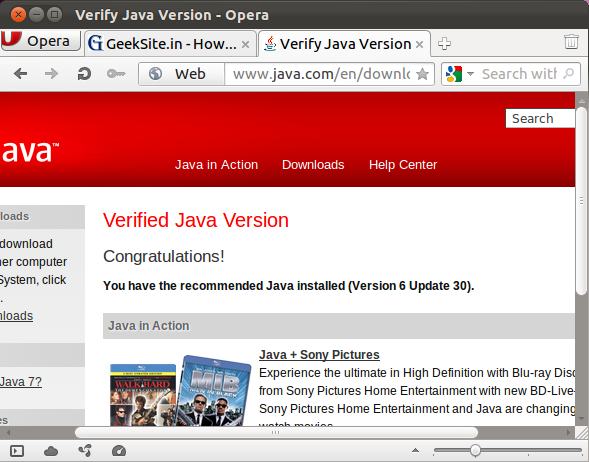Click the Search with Google field
589x462 pixels.
pos(519,74)
